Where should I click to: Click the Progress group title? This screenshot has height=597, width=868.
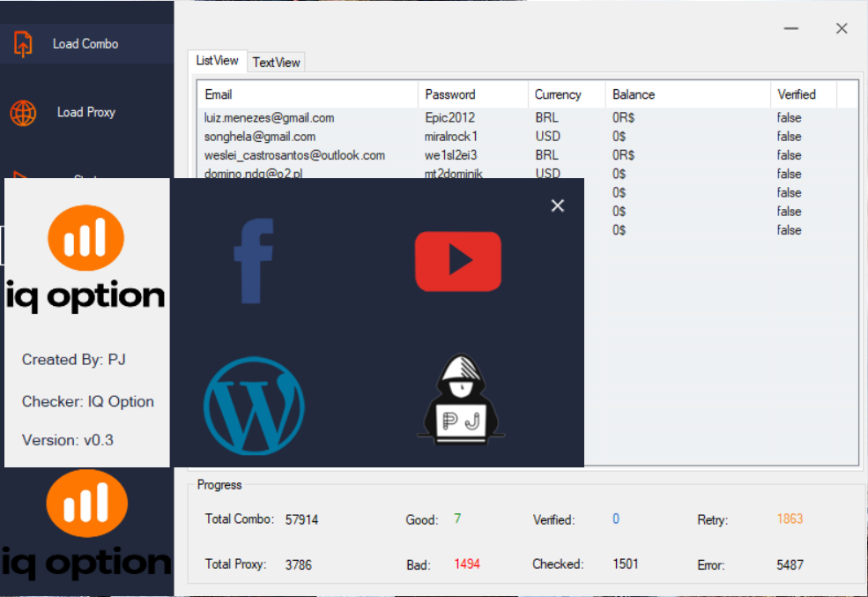pos(219,485)
